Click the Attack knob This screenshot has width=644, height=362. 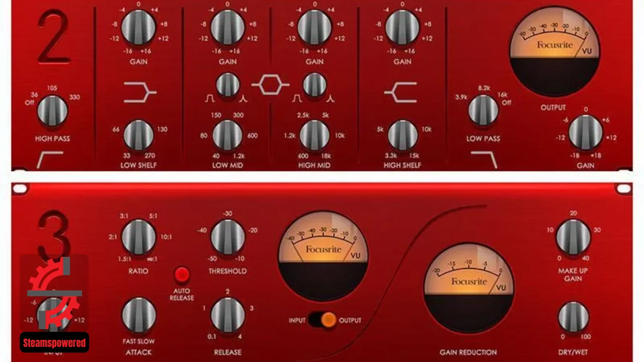click(139, 315)
